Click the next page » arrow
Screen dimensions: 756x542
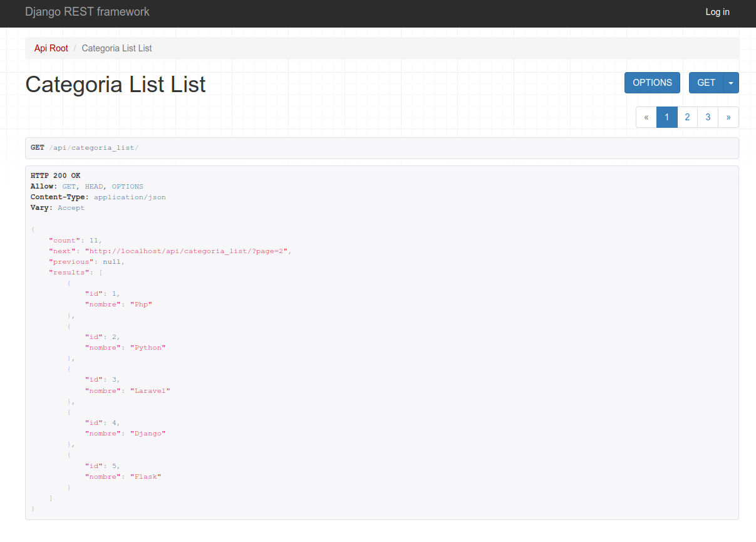[728, 117]
